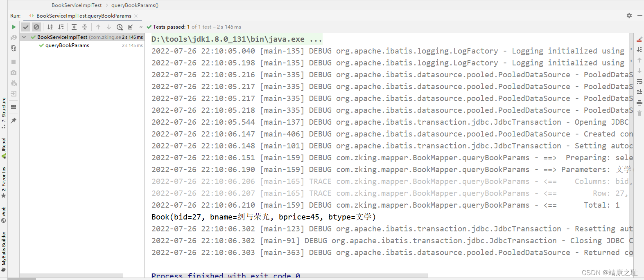Click log line timestamped 22:10:05.040

coord(392,51)
